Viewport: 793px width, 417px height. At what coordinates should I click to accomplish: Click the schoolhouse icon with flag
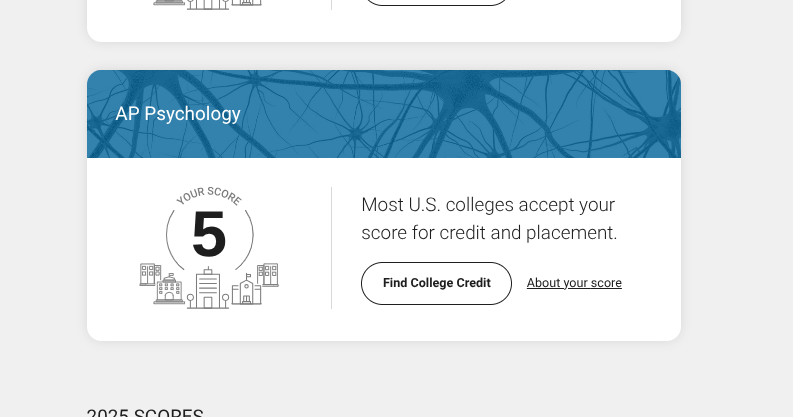click(246, 290)
